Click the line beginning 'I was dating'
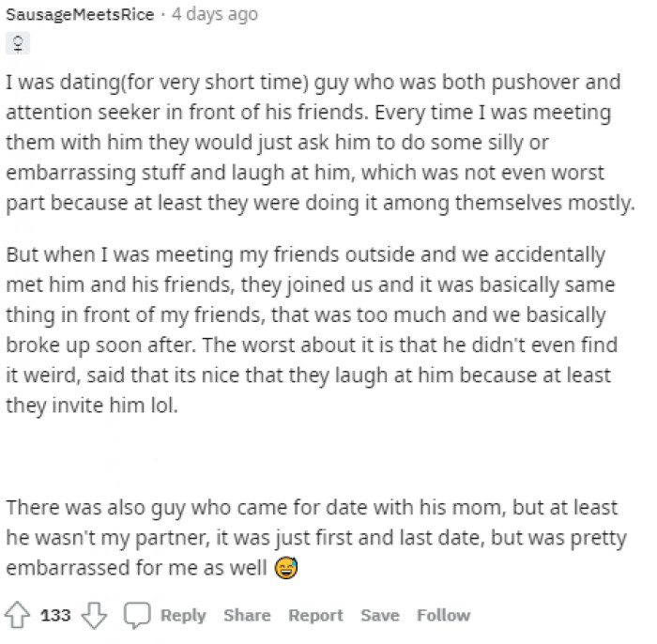The height and width of the screenshot is (644, 657). [x=313, y=82]
